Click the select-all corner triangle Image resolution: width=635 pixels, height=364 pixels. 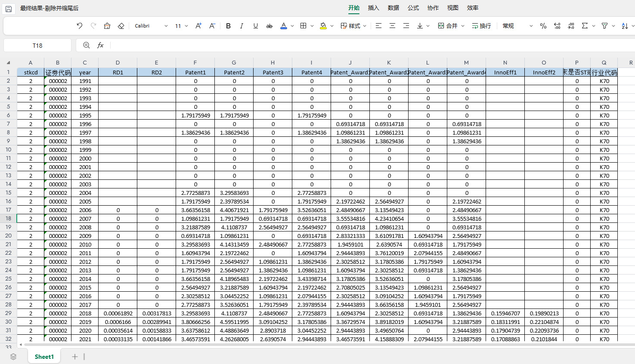click(x=8, y=62)
